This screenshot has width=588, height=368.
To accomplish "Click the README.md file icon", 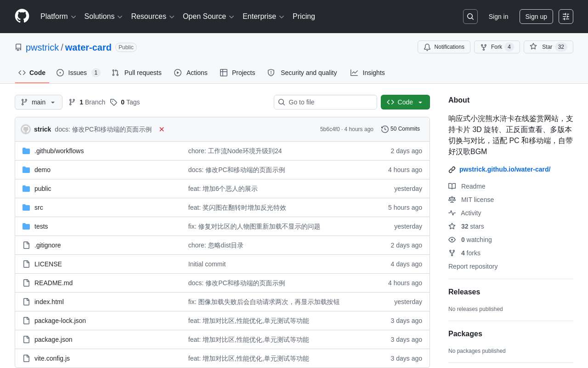I will click(x=26, y=283).
